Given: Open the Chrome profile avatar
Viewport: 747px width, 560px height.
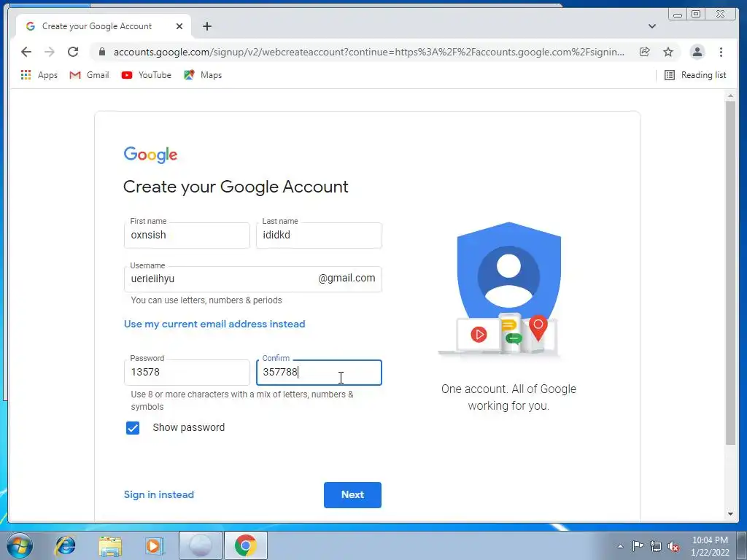Looking at the screenshot, I should pyautogui.click(x=697, y=52).
